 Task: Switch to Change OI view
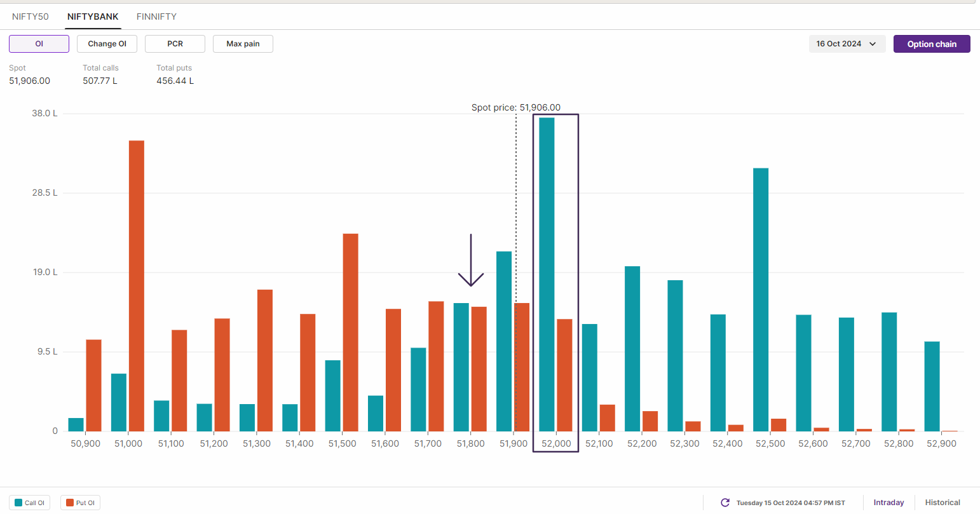tap(107, 44)
